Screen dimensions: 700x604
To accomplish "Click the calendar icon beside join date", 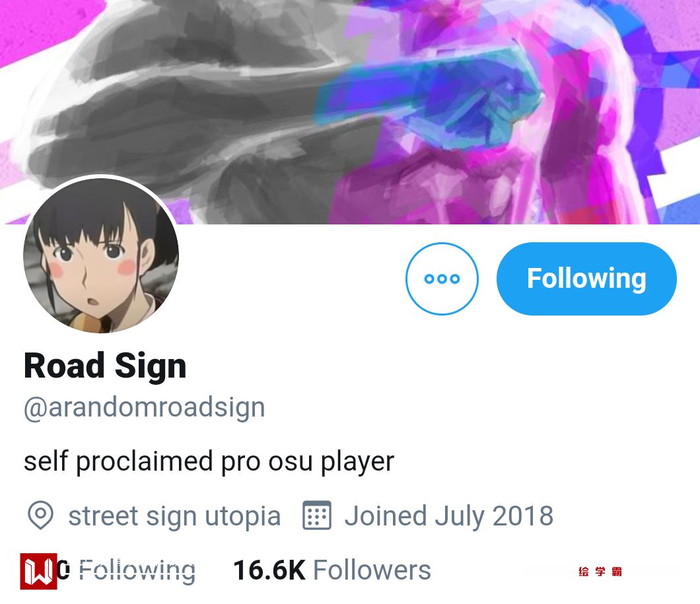I will click(x=317, y=516).
